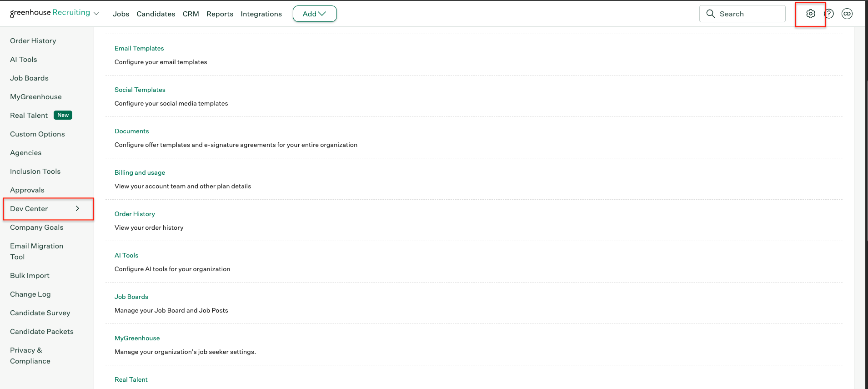Click 'Configure your email templates' description
The image size is (868, 389).
coord(161,62)
